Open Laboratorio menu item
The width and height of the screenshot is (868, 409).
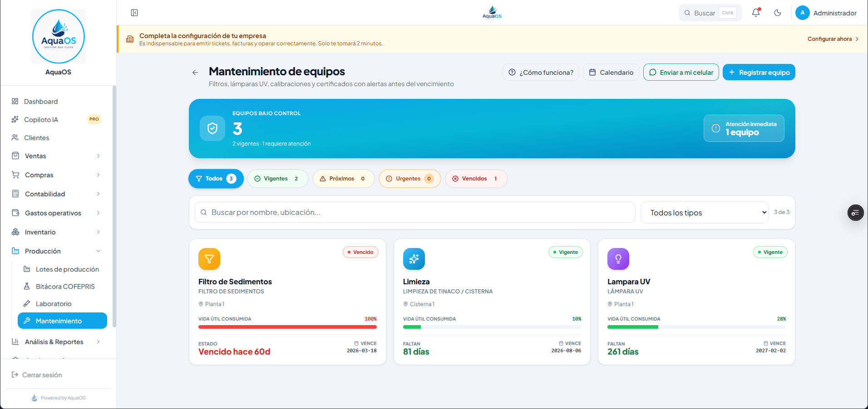(62, 303)
